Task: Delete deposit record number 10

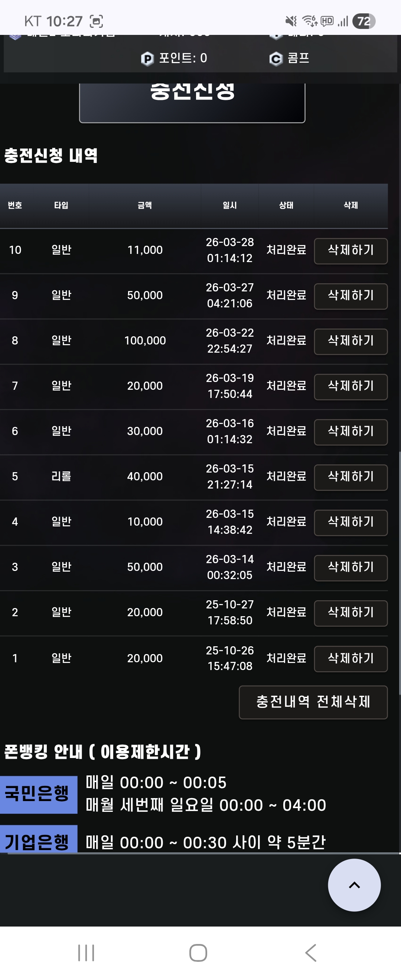Action: point(351,251)
